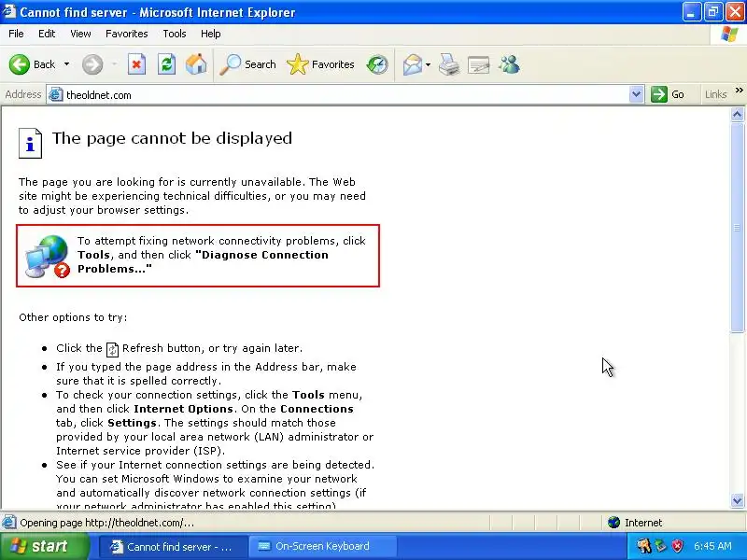Click the Internet zone globe in status bar
Viewport: 747px width, 560px height.
[613, 523]
